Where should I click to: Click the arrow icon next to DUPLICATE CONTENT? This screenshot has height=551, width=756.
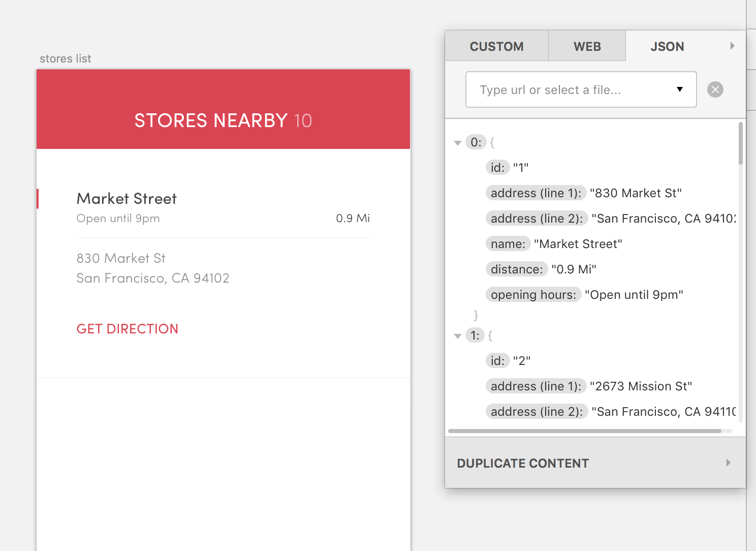728,463
